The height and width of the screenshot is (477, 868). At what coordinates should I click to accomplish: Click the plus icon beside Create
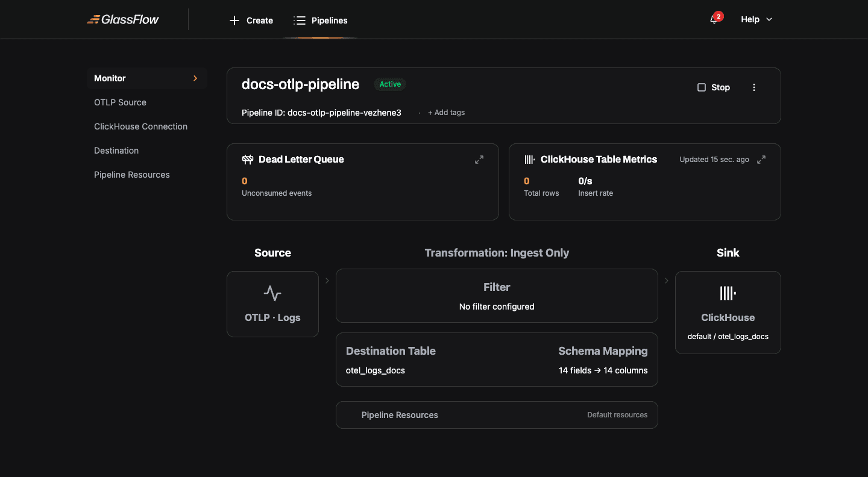tap(234, 20)
